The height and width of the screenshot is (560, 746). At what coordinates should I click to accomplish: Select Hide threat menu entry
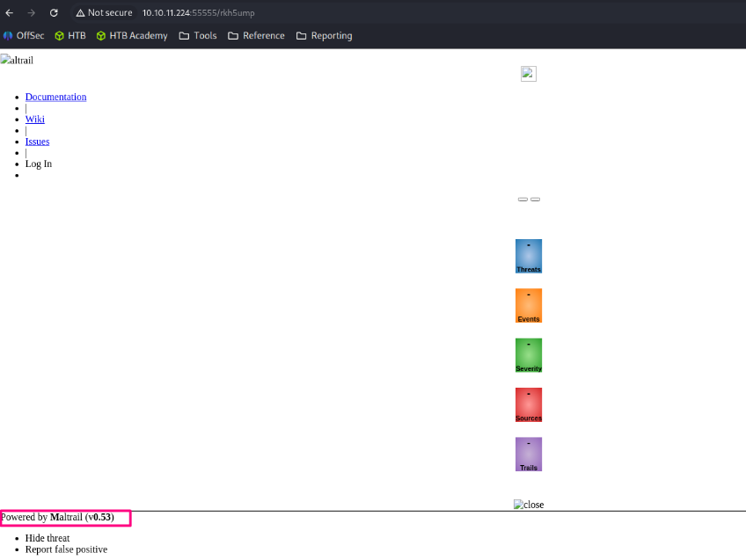(x=48, y=538)
